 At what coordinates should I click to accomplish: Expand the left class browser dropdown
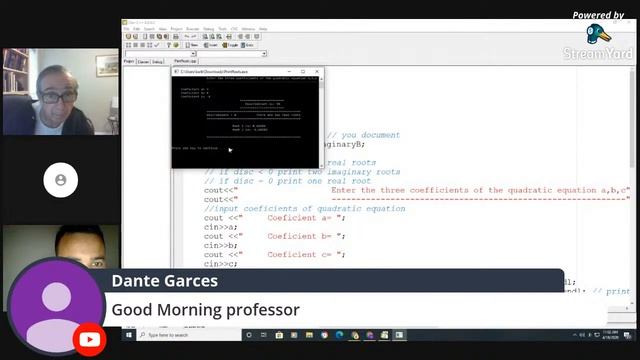(193, 53)
